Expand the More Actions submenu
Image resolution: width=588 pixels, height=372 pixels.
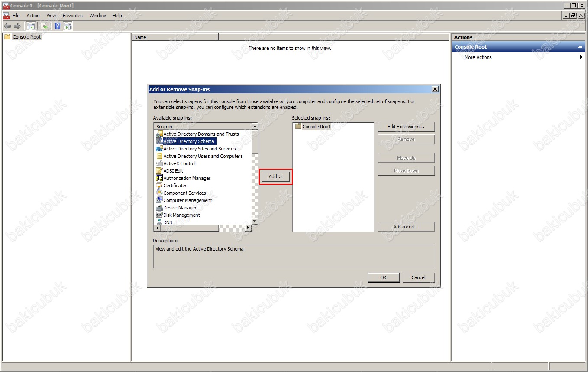(x=580, y=57)
